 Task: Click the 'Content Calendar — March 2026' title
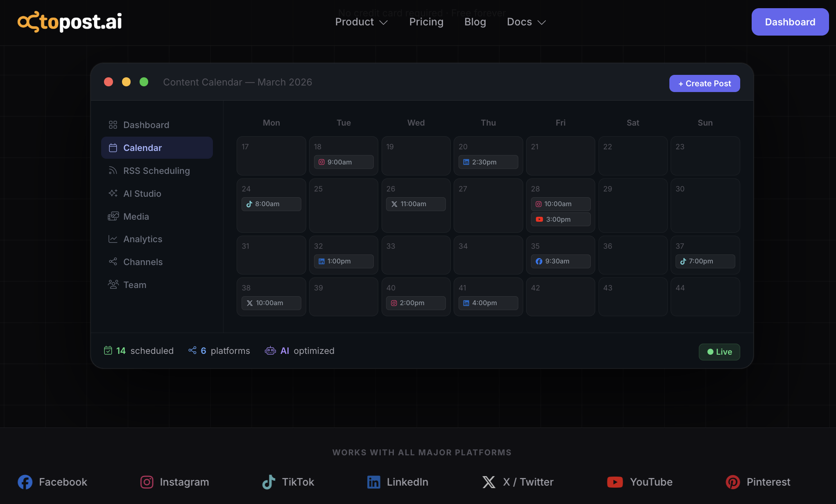(237, 82)
